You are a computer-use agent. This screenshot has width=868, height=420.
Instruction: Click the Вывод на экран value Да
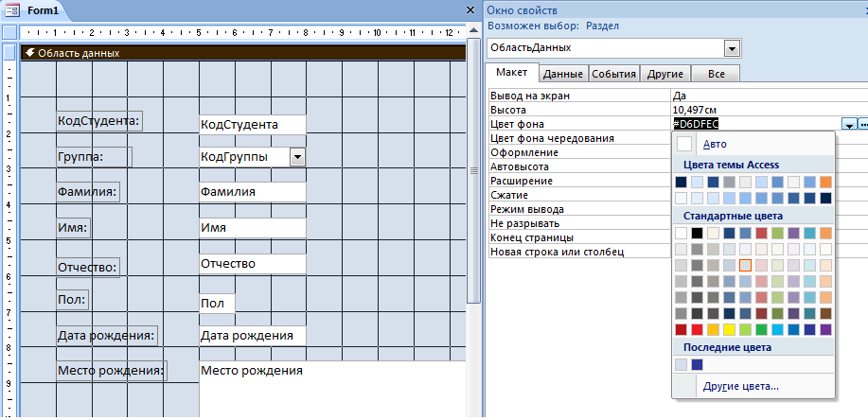point(769,96)
